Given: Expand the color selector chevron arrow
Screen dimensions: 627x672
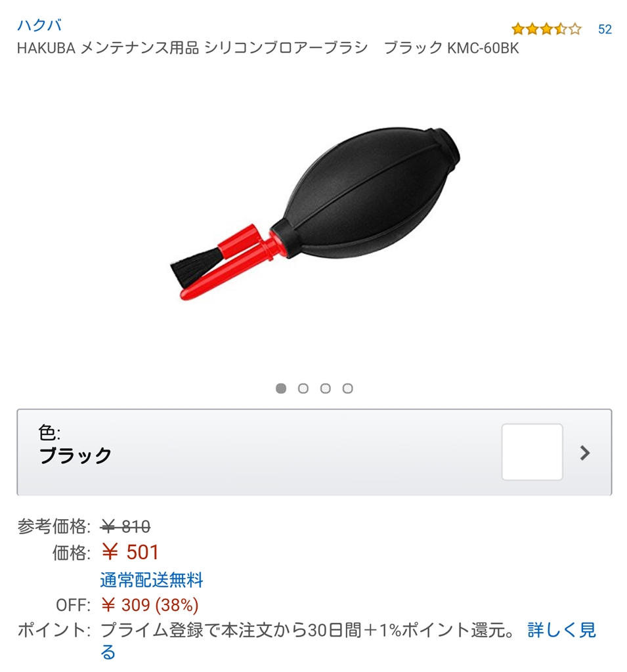Looking at the screenshot, I should 585,453.
